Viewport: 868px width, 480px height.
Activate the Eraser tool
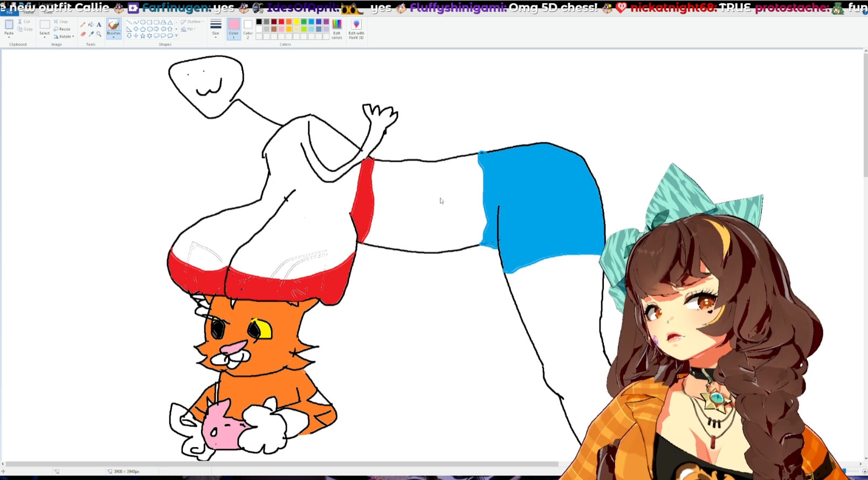point(82,34)
